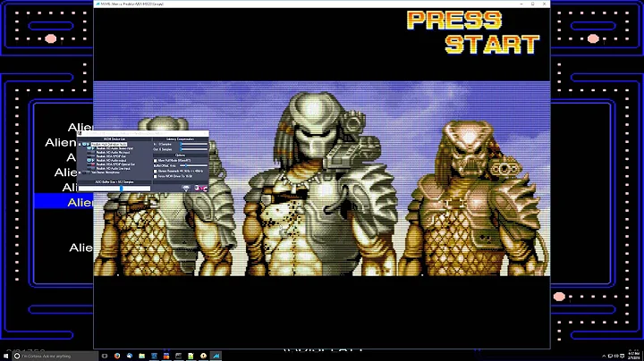Click the system clock in taskbar
This screenshot has width=644, height=361.
(x=634, y=356)
